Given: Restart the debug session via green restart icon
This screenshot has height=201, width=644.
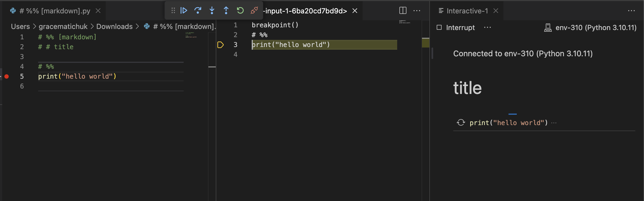Looking at the screenshot, I should pos(240,10).
